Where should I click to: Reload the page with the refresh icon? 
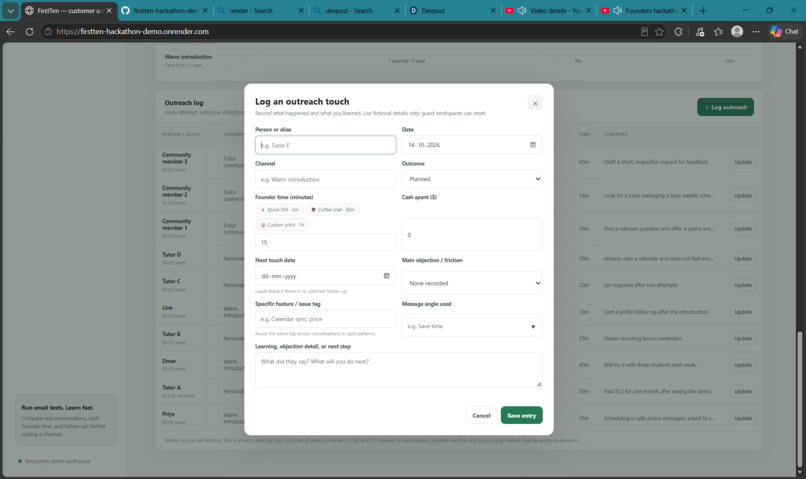tap(29, 31)
